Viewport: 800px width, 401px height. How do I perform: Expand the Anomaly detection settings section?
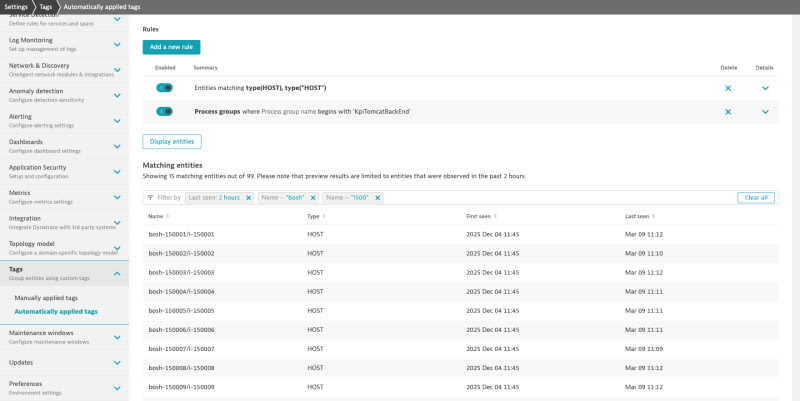[117, 95]
